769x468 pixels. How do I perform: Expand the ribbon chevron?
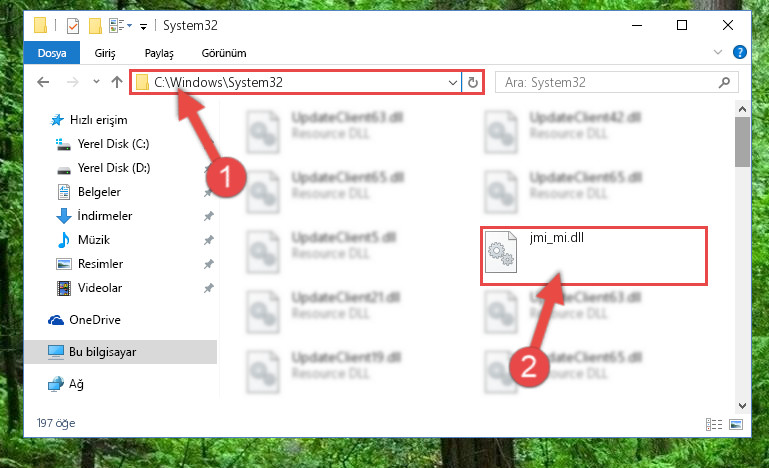pyautogui.click(x=718, y=52)
